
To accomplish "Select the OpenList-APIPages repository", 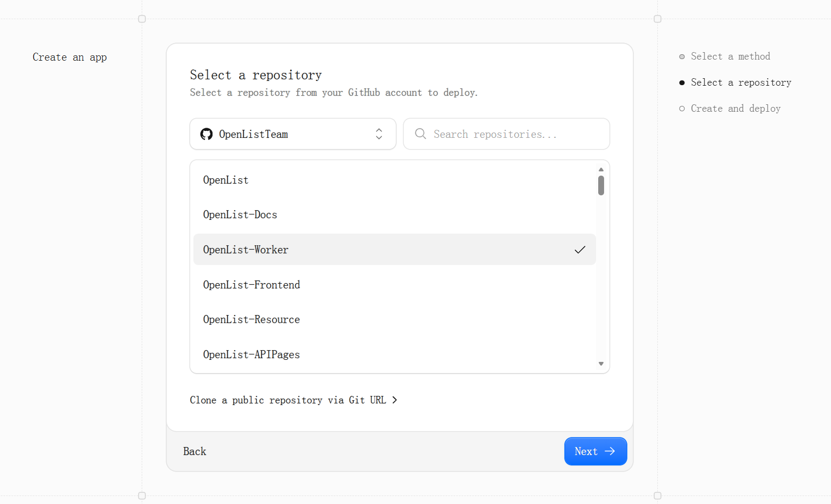I will point(394,354).
